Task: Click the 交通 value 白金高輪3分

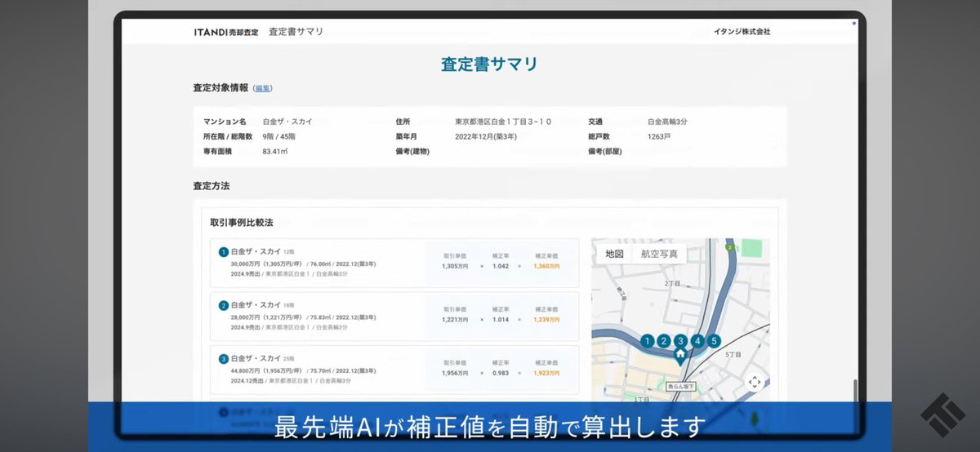Action: pyautogui.click(x=667, y=122)
